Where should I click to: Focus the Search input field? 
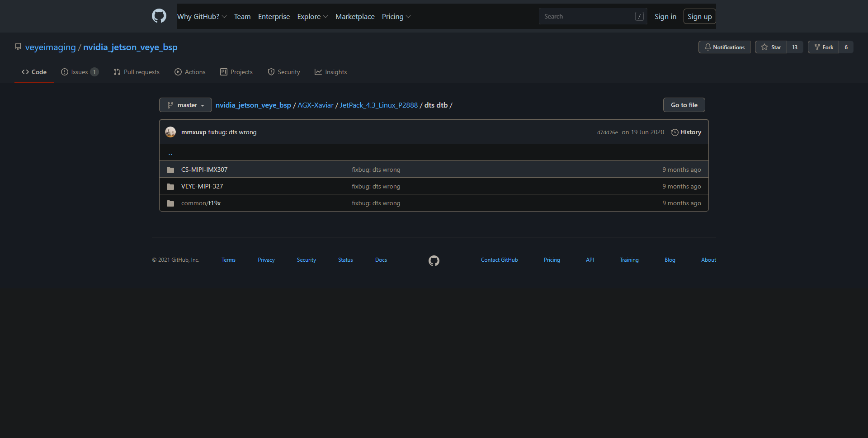pos(588,16)
